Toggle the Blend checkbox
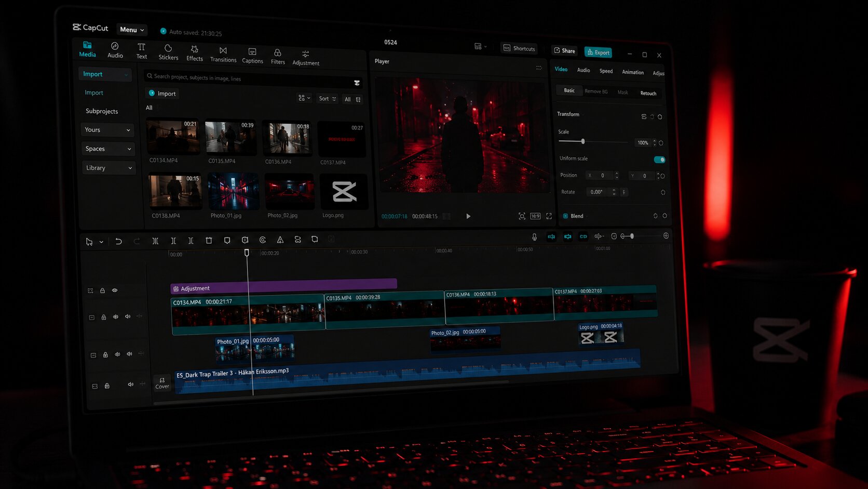This screenshot has height=489, width=868. pyautogui.click(x=565, y=216)
